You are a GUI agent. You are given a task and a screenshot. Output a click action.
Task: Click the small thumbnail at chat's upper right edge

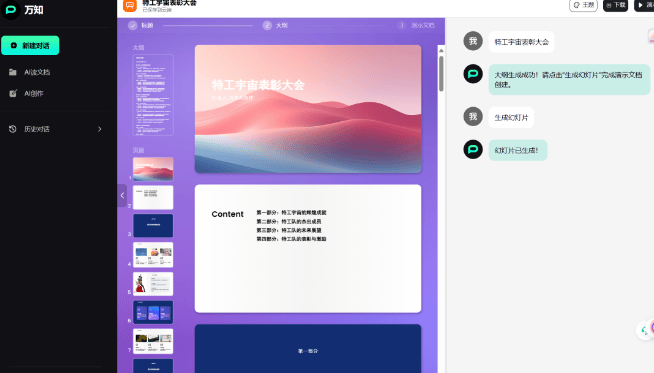click(x=651, y=36)
